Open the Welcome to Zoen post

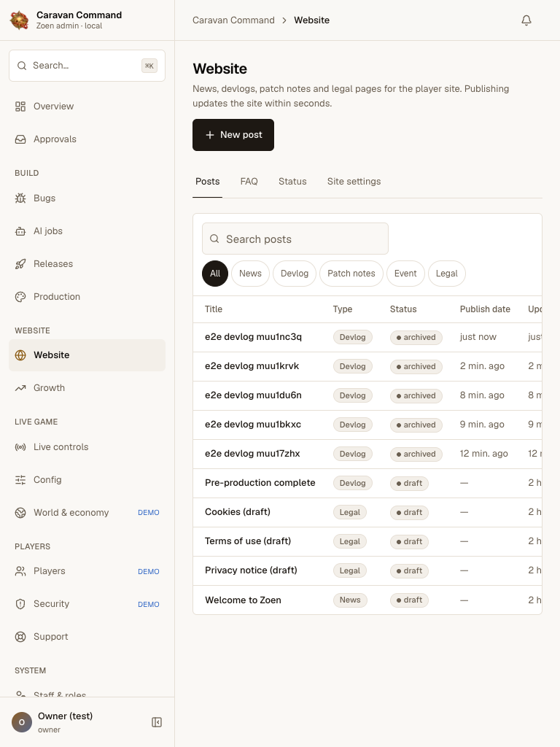point(243,600)
